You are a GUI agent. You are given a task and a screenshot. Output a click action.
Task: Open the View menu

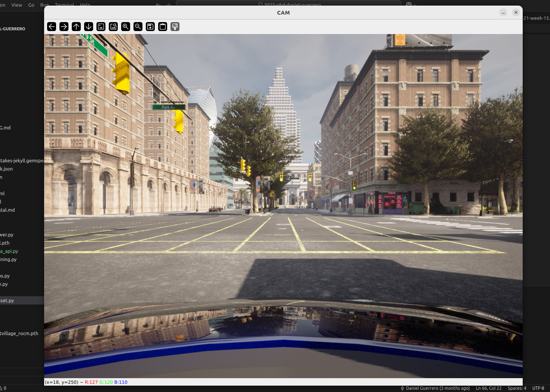pos(16,5)
